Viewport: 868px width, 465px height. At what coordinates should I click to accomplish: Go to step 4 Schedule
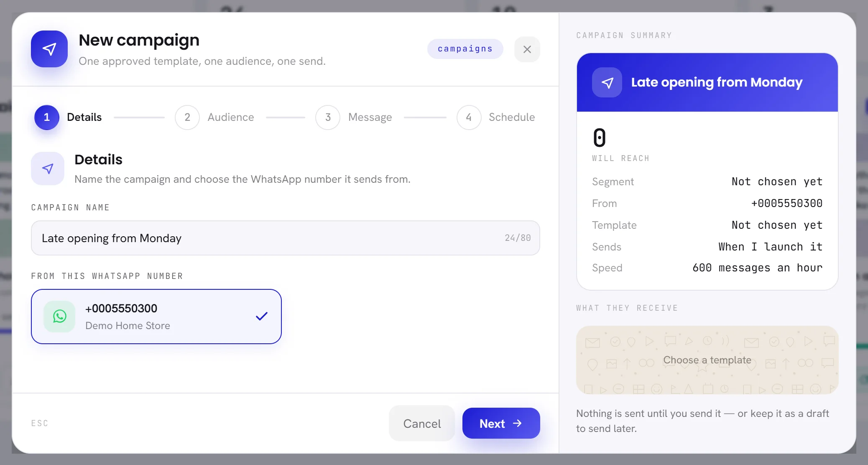click(496, 117)
